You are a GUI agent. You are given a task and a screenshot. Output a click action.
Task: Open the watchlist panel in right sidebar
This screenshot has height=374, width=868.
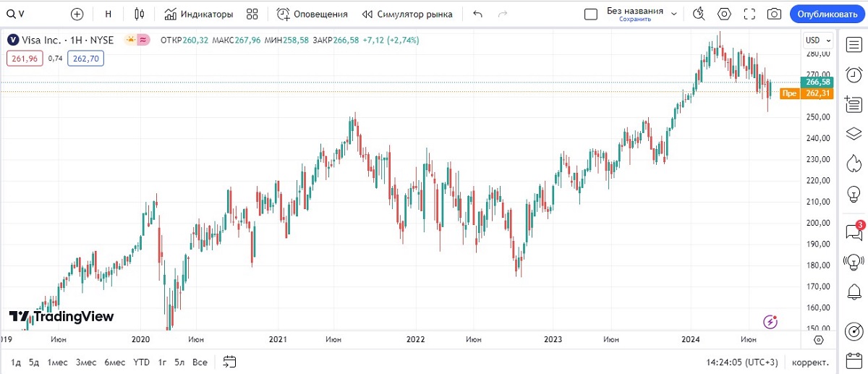tap(854, 45)
